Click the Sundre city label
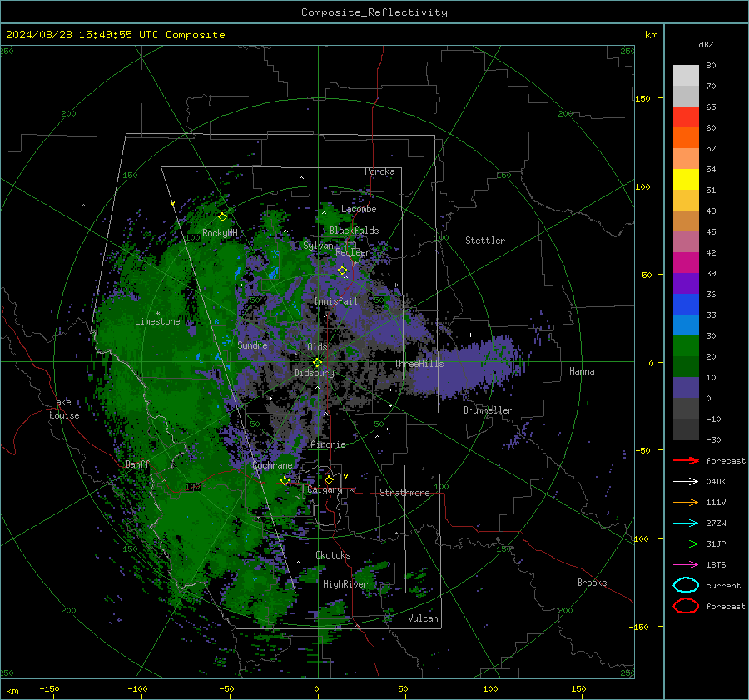The image size is (749, 700). [252, 345]
